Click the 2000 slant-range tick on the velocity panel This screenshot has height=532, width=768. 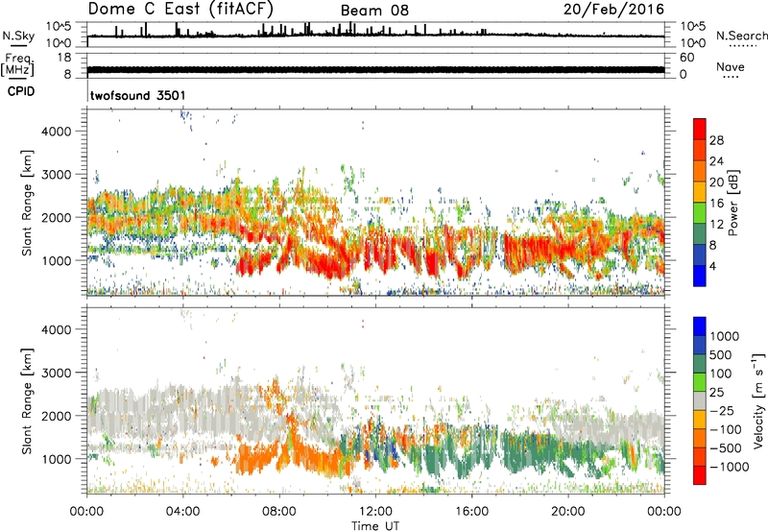56,416
